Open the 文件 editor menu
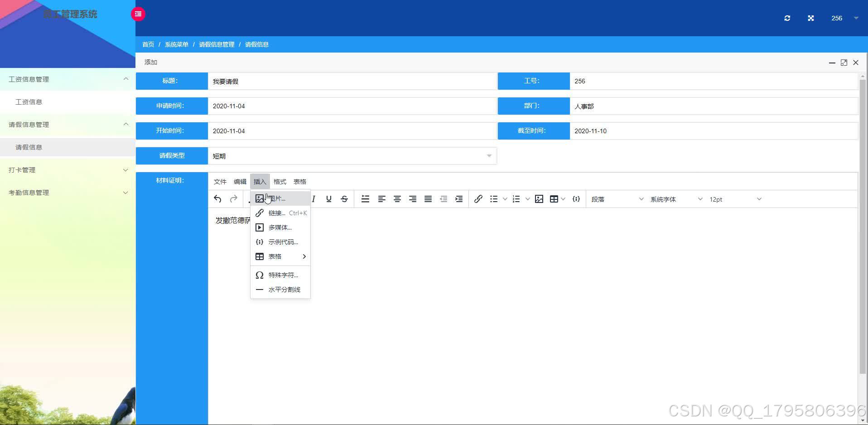This screenshot has width=868, height=425. pyautogui.click(x=220, y=182)
